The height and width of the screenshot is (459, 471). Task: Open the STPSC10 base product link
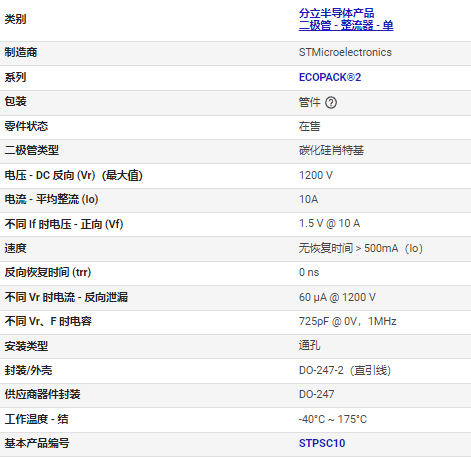click(x=322, y=443)
